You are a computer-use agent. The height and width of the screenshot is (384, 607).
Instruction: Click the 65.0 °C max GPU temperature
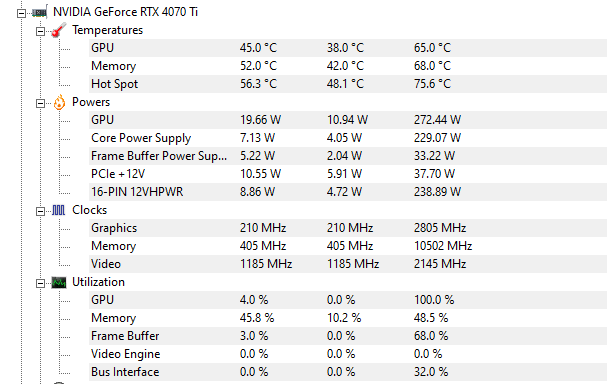432,48
